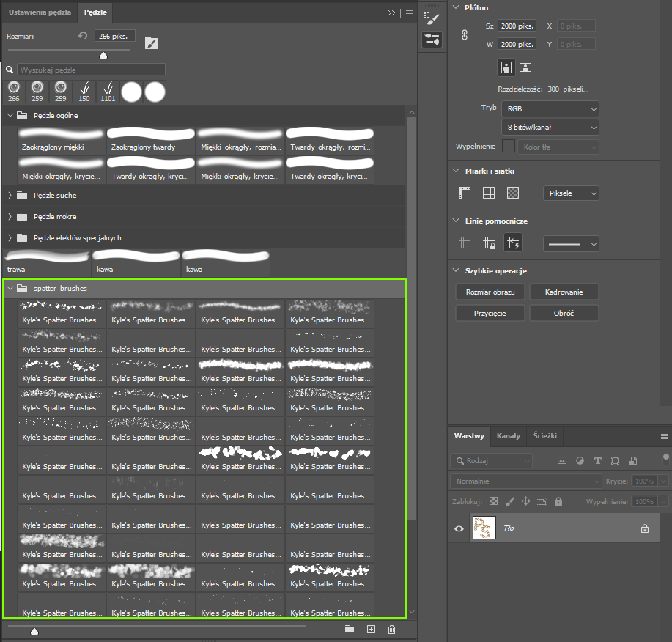Lock position move icon
This screenshot has height=642, width=672.
coord(526,501)
